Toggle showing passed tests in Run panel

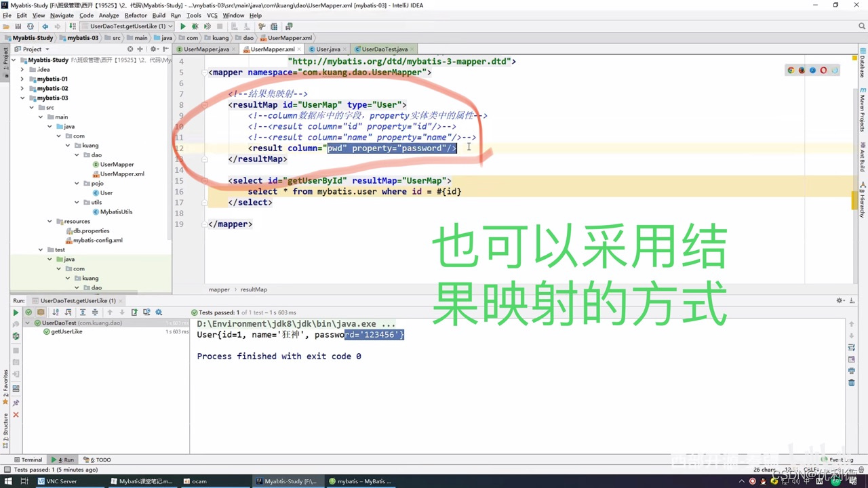(28, 312)
